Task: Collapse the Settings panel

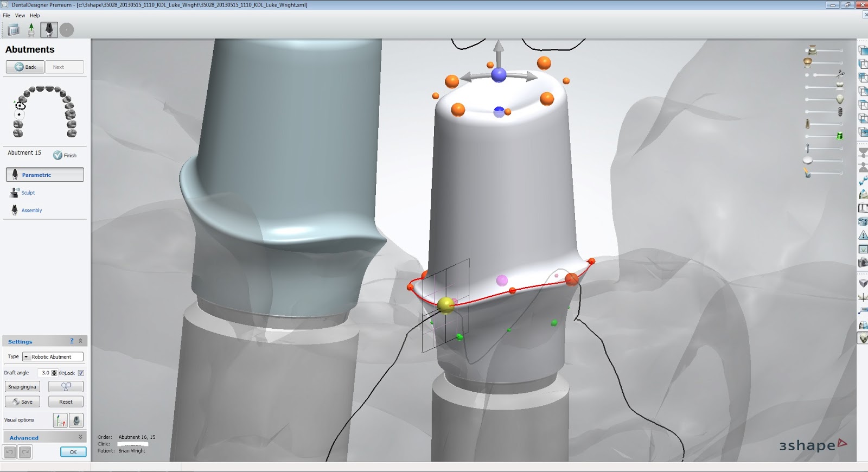Action: (x=80, y=341)
